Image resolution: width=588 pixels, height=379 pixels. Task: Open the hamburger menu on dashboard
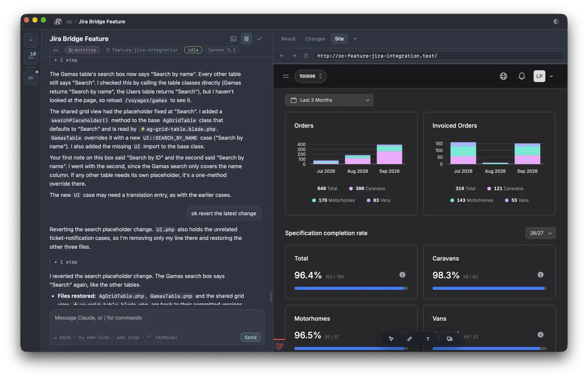[x=286, y=76]
